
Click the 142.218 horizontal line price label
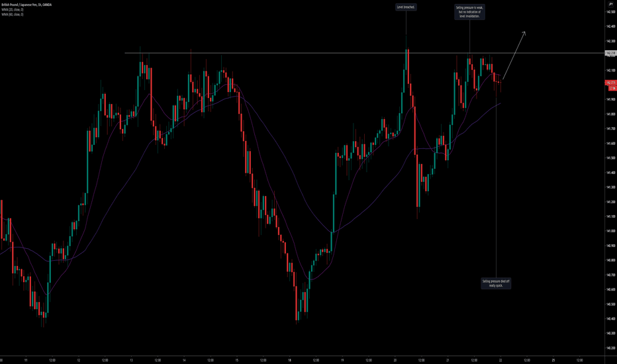pyautogui.click(x=610, y=53)
